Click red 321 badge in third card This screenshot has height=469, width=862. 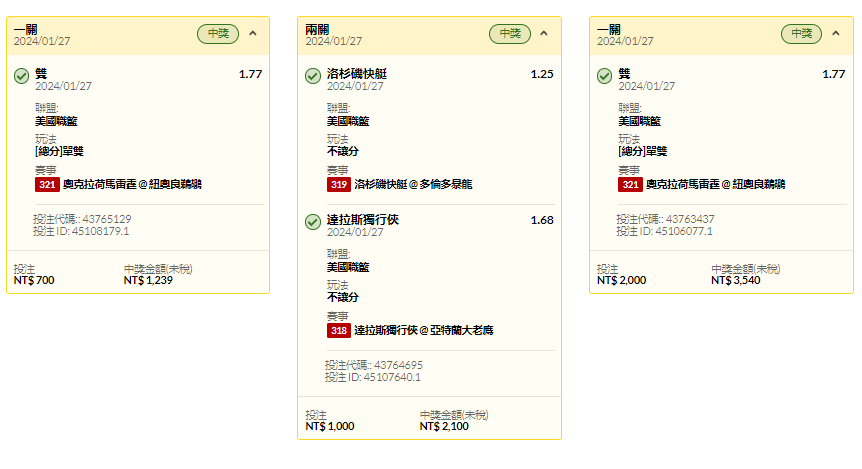pyautogui.click(x=630, y=185)
